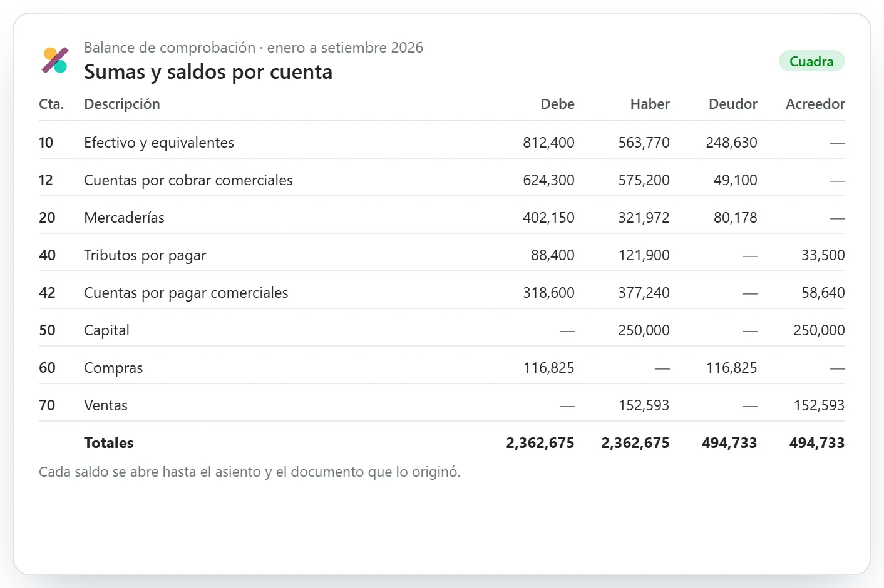Click haber amount 321,972
The height and width of the screenshot is (588, 884).
[x=644, y=218]
